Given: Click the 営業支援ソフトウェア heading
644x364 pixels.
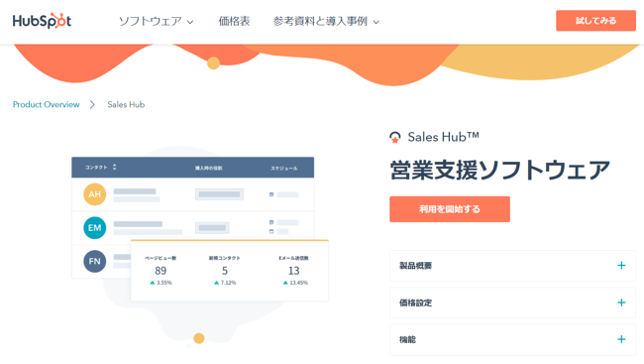Looking at the screenshot, I should (499, 170).
